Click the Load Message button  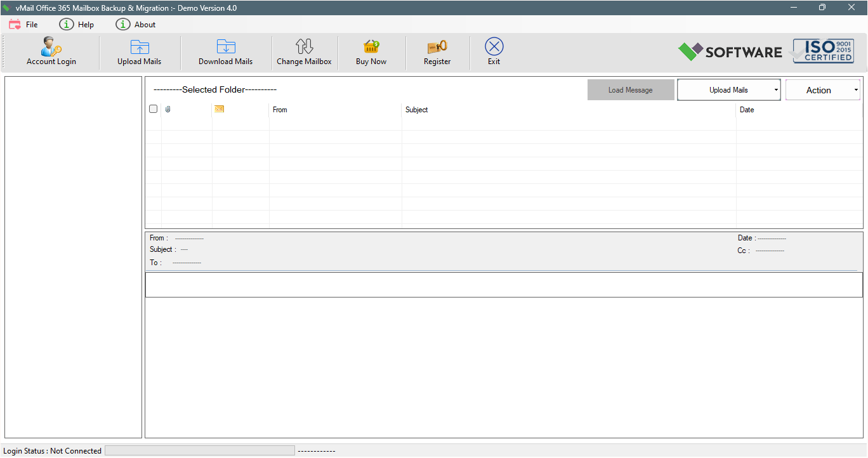pyautogui.click(x=631, y=90)
